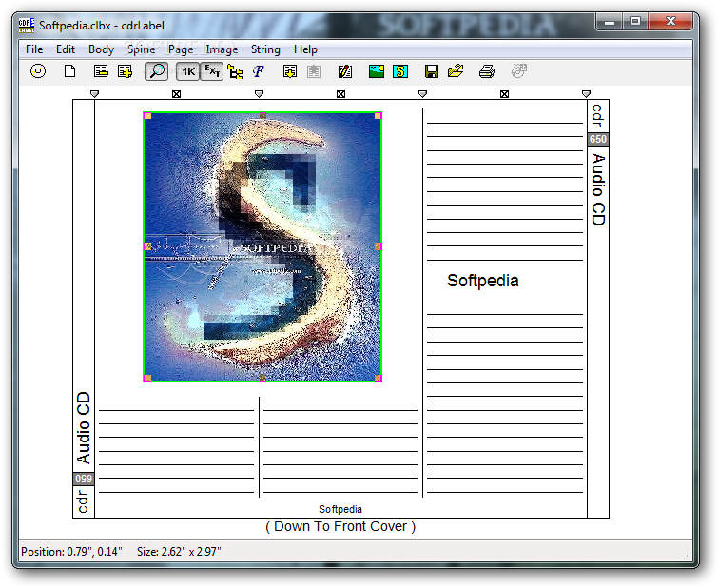Click the notepad with pencil edit icon
719x588 pixels.
tap(345, 71)
